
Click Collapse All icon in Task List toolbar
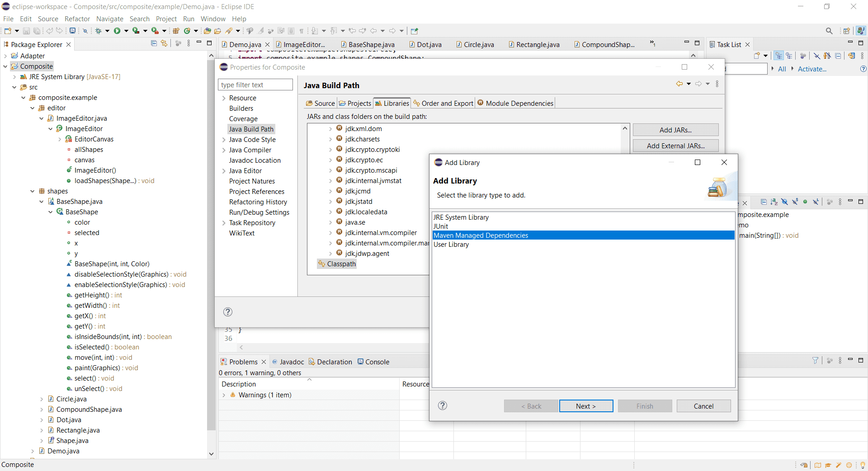[x=838, y=56]
